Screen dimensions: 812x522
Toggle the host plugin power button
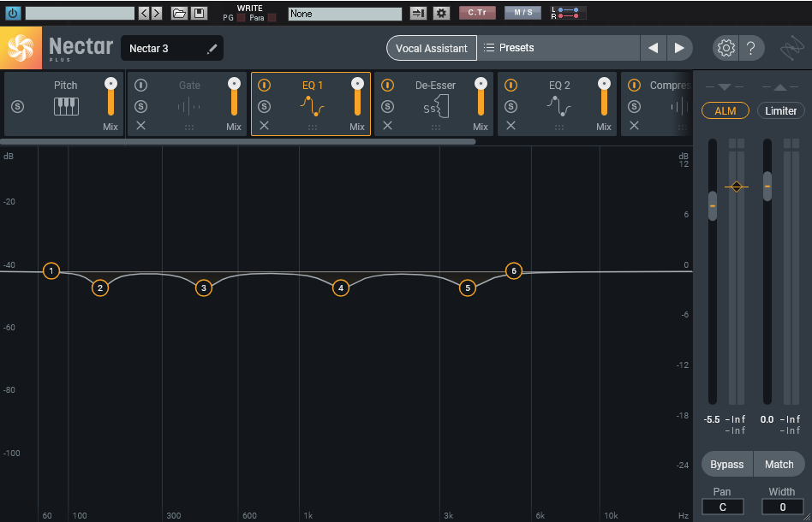tap(13, 13)
